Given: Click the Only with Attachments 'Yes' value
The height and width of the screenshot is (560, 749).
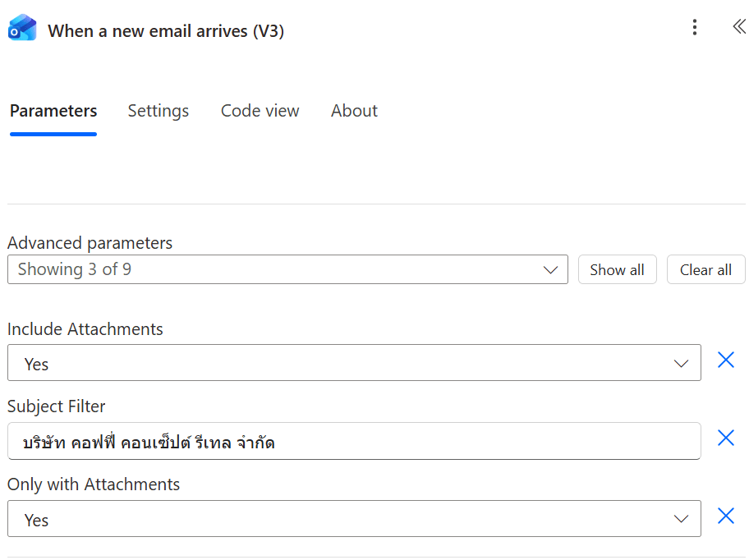Looking at the screenshot, I should (x=37, y=520).
